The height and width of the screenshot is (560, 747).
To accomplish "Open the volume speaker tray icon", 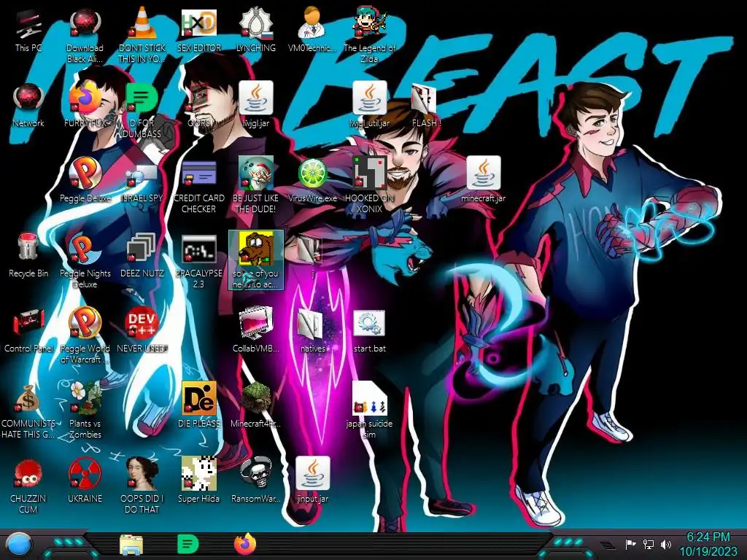I will [665, 544].
